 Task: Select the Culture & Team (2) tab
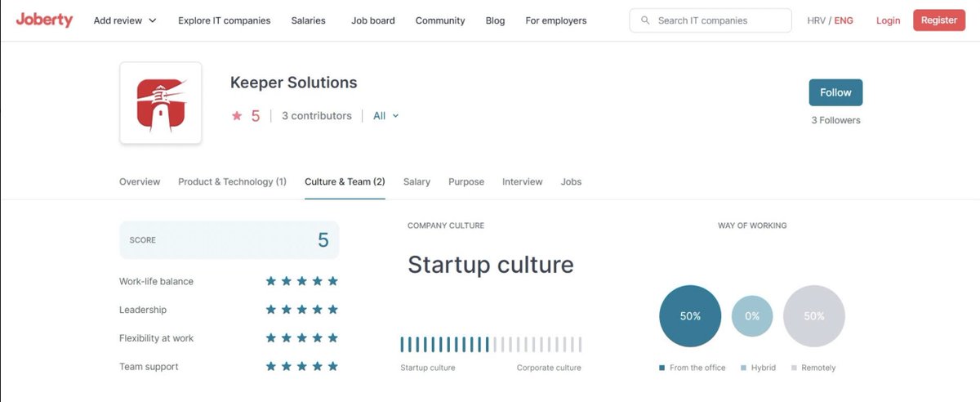click(x=345, y=181)
